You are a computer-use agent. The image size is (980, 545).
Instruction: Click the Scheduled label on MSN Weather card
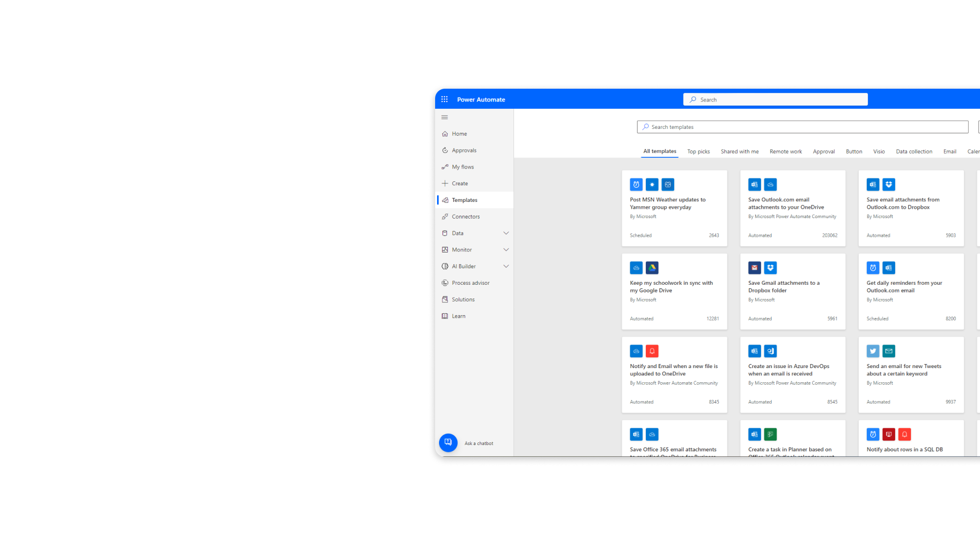coord(640,236)
